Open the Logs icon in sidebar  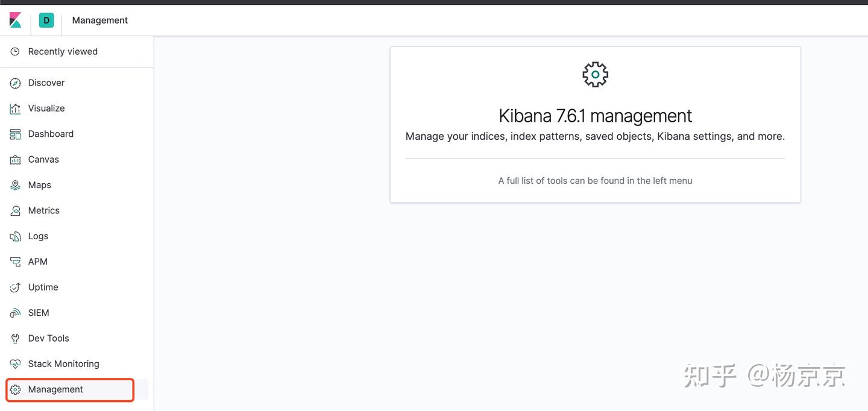tap(15, 236)
